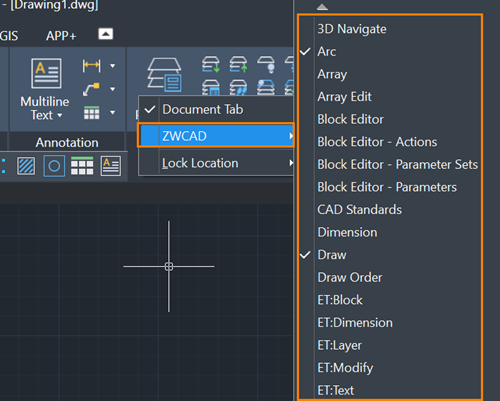Select the linear dimension tool icon
Image resolution: width=500 pixels, height=401 pixels.
pyautogui.click(x=91, y=65)
